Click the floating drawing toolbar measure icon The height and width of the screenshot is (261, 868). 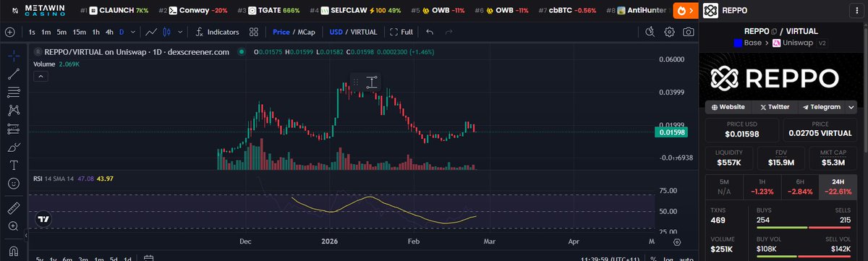[x=371, y=82]
